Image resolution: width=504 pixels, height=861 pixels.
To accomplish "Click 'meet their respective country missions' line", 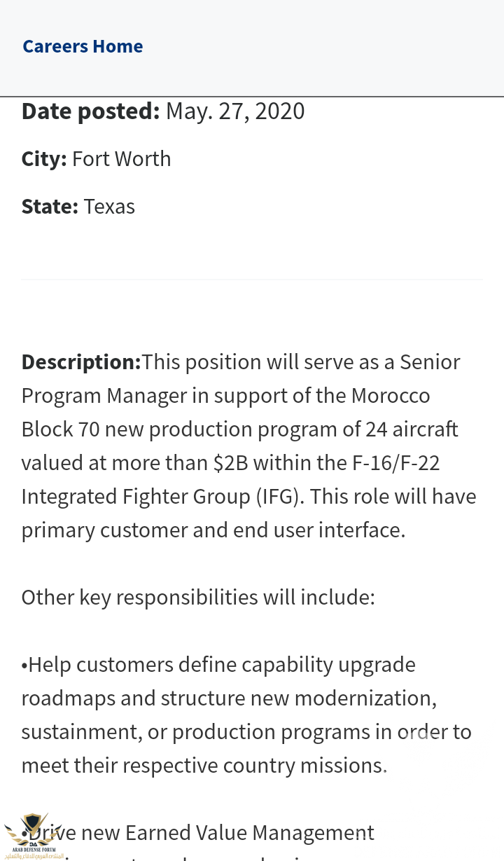I will click(204, 766).
